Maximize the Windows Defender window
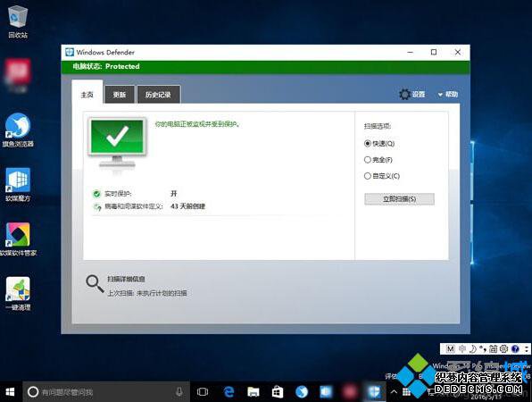Screen dimensions: 532x402 click(434, 53)
